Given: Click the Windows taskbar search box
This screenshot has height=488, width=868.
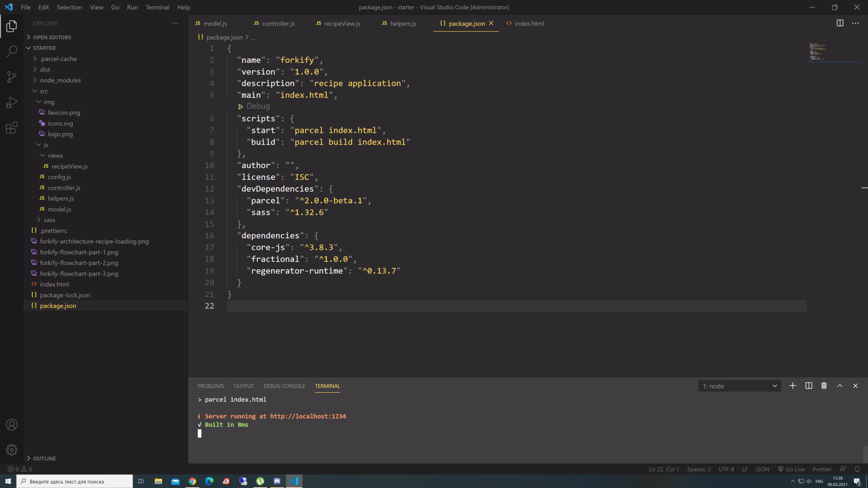Looking at the screenshot, I should (x=75, y=481).
